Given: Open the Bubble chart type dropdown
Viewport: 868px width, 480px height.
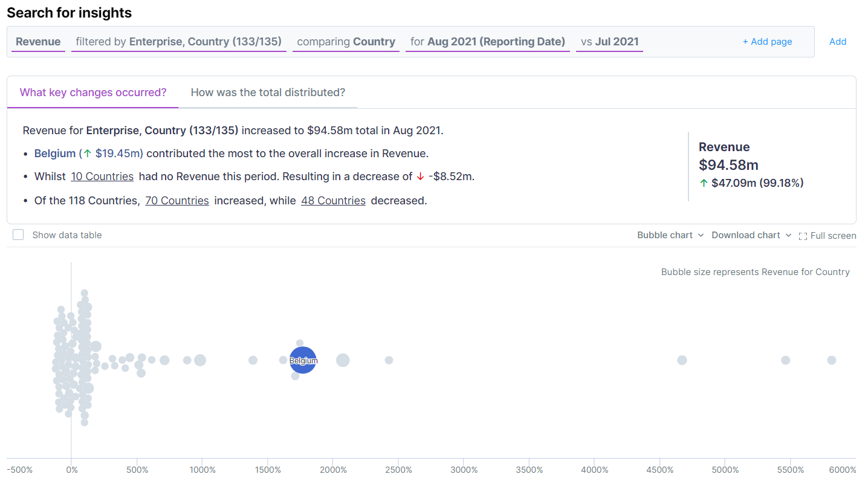Looking at the screenshot, I should (x=670, y=235).
